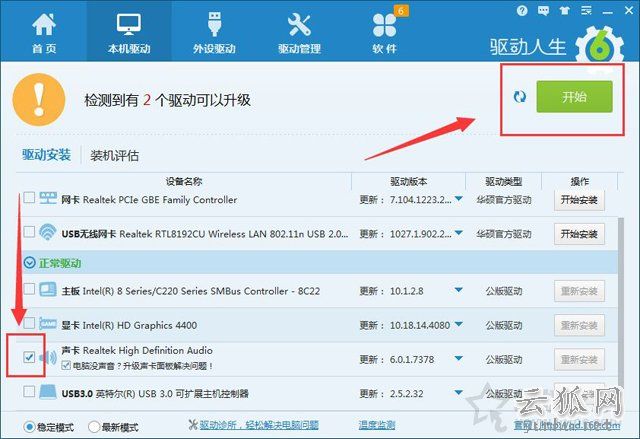Check the 主板 Intel SMBus Controller checkbox
640x439 pixels.
pos(29,289)
